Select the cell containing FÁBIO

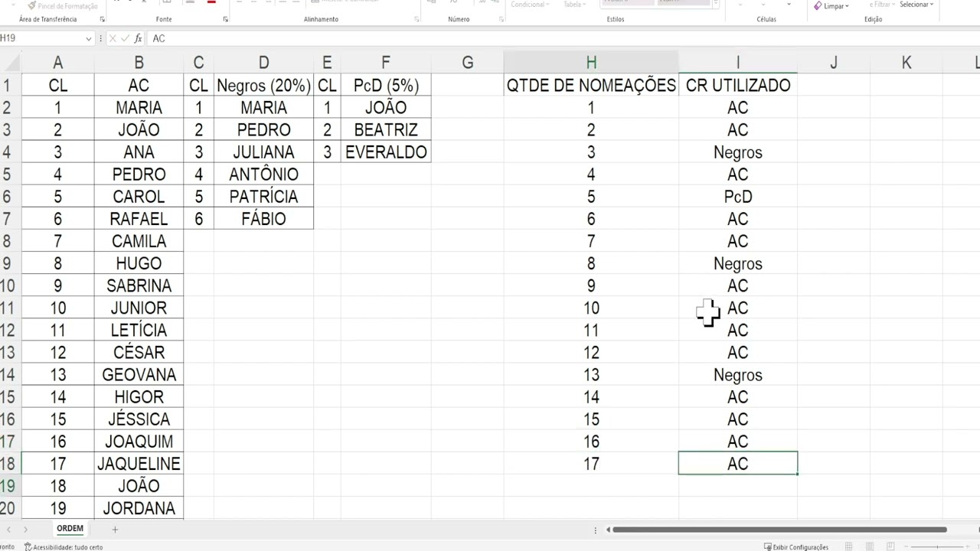click(x=263, y=219)
